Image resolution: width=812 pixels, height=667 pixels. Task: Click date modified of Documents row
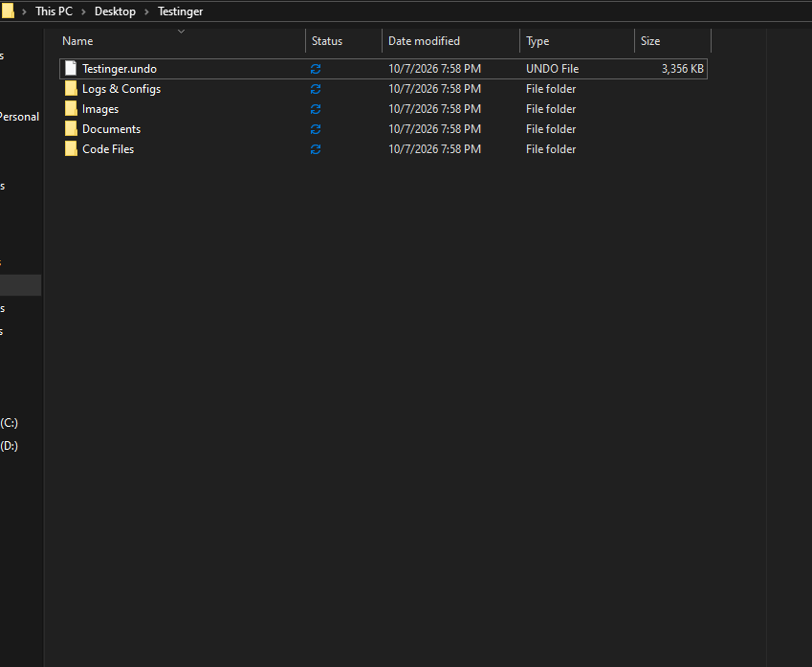coord(435,129)
